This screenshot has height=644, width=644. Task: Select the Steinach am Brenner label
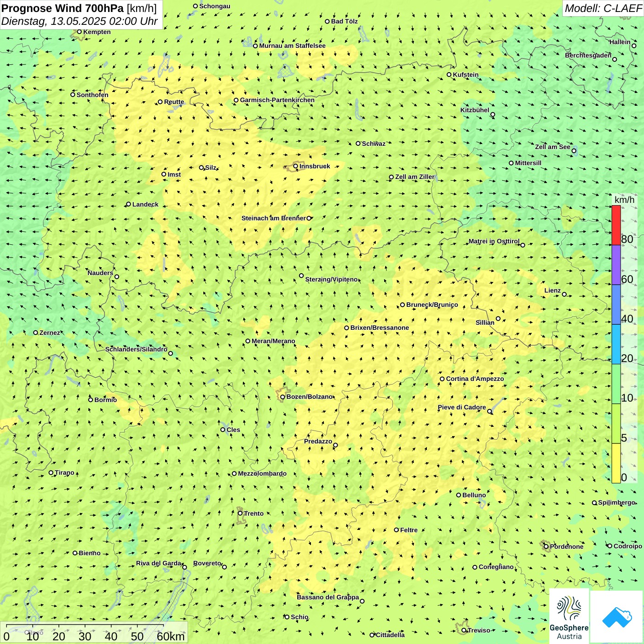click(x=273, y=218)
